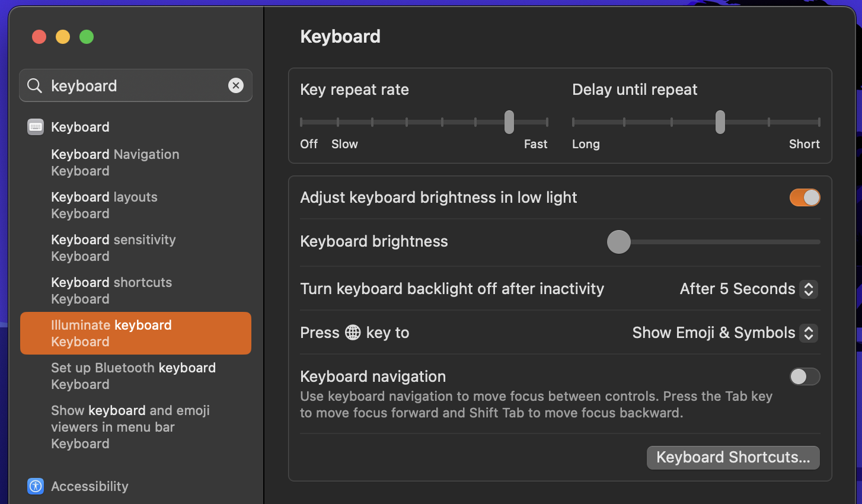This screenshot has height=504, width=862.
Task: Click the green zoom window button
Action: (87, 37)
